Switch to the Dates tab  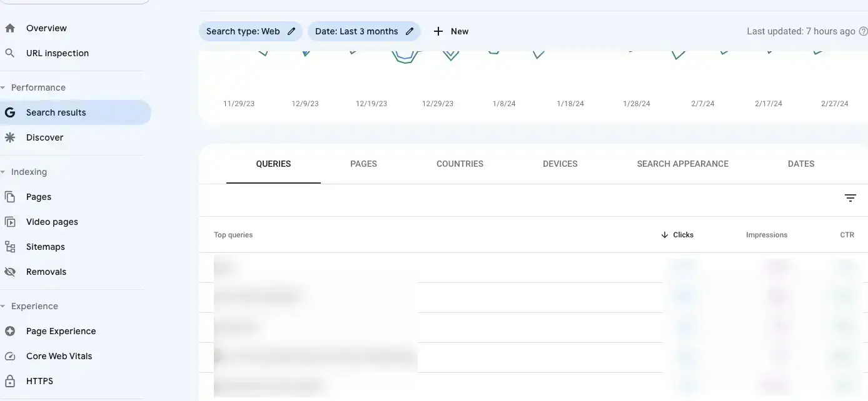(801, 164)
